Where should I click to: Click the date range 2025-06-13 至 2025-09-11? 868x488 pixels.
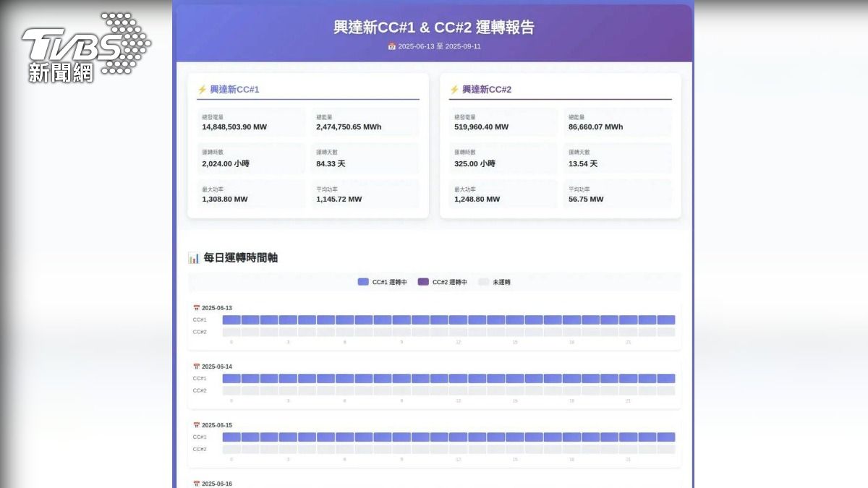pyautogui.click(x=439, y=46)
